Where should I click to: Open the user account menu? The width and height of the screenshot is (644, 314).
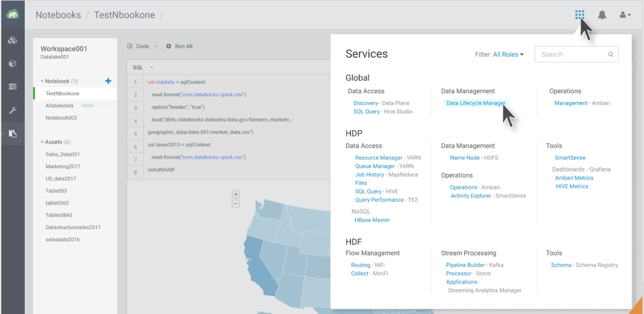point(625,15)
